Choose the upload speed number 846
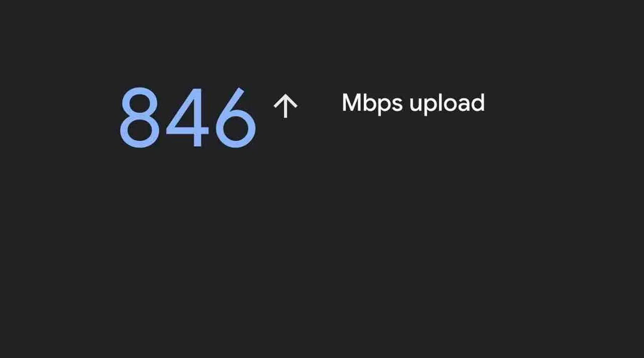This screenshot has height=358, width=644. coord(188,117)
